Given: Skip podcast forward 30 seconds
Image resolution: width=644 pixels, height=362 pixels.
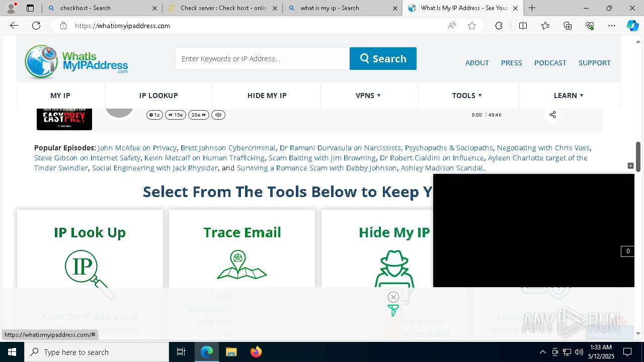Looking at the screenshot, I should (x=199, y=115).
